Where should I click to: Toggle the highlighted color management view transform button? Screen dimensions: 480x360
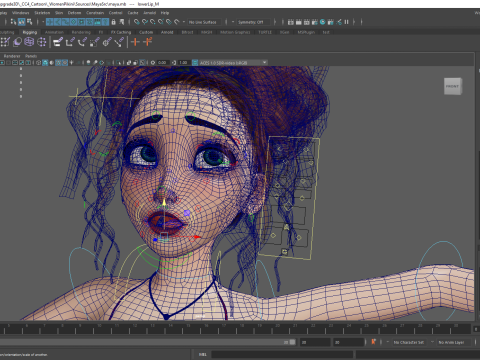pos(195,63)
